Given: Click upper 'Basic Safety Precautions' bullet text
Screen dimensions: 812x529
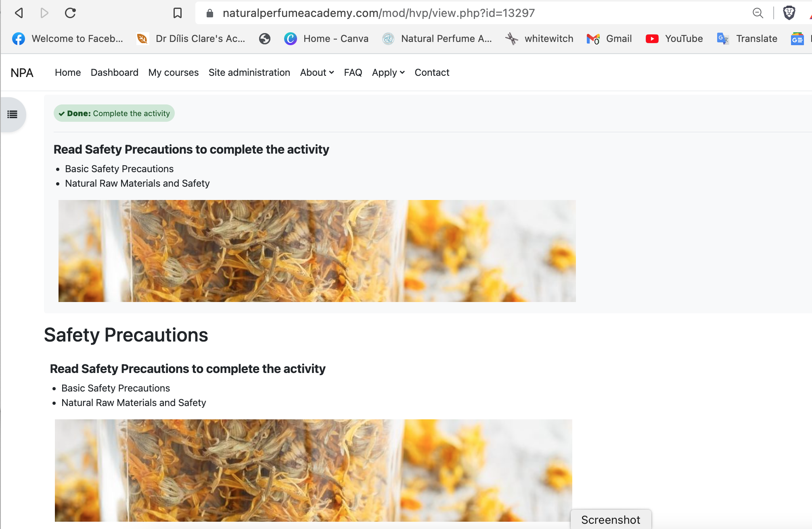Looking at the screenshot, I should 119,169.
